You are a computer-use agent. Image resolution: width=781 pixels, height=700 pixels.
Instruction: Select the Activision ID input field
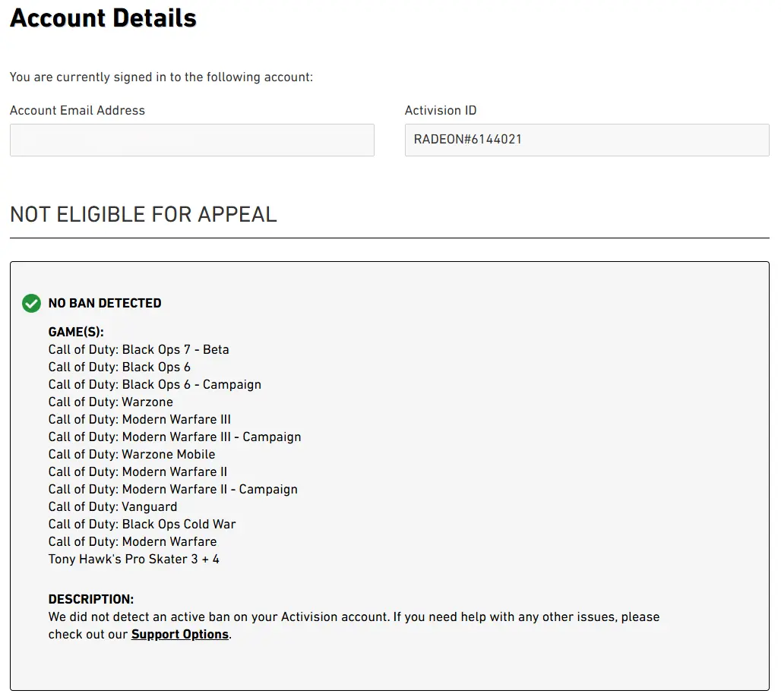pos(587,140)
